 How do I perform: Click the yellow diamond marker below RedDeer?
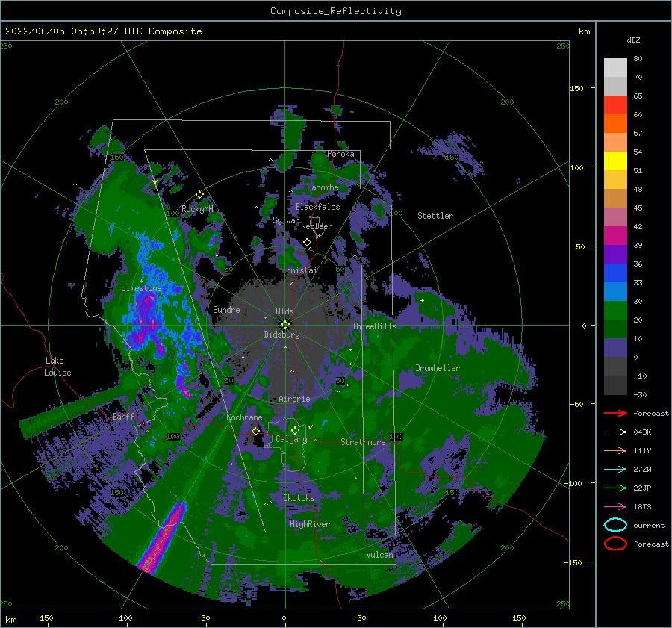point(308,243)
